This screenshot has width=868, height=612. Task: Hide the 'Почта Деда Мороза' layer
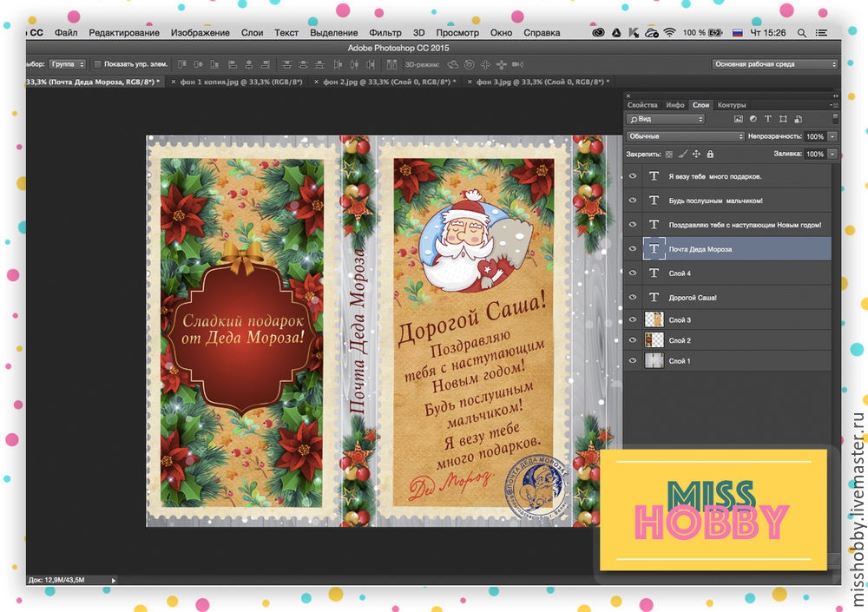point(632,249)
